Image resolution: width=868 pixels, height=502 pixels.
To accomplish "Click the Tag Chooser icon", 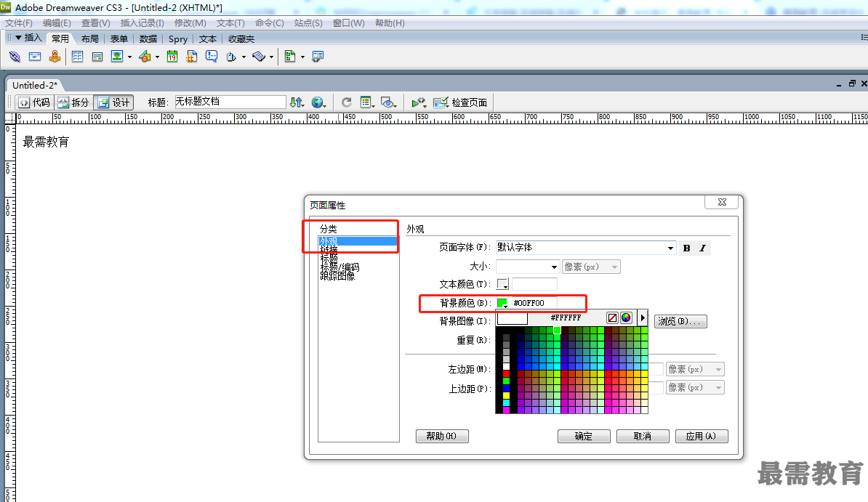I will pos(318,57).
